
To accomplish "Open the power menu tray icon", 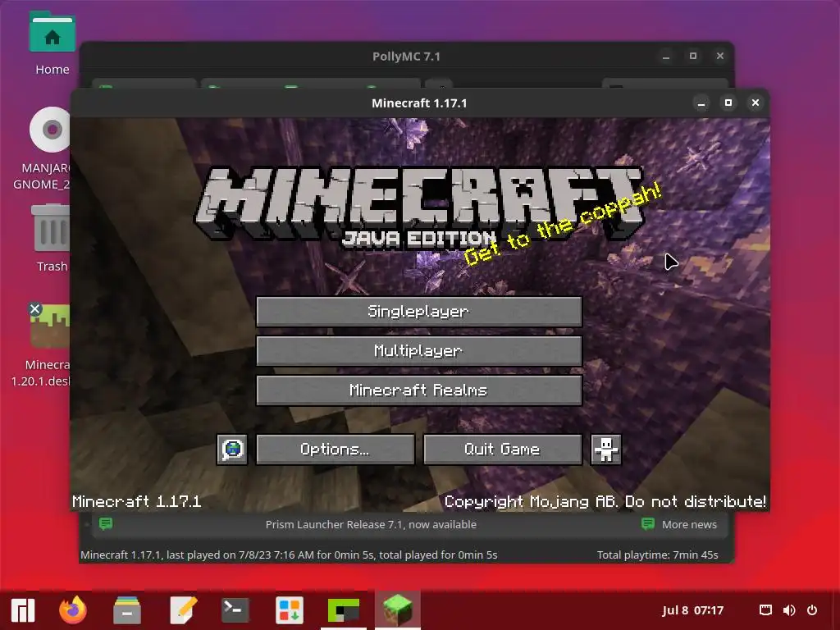I will pyautogui.click(x=812, y=610).
